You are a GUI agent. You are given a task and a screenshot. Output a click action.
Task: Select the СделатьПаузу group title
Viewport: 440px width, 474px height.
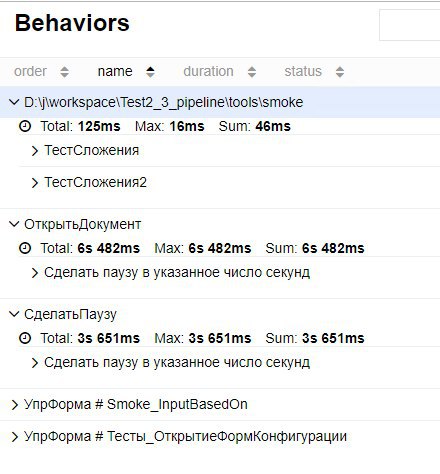point(70,314)
